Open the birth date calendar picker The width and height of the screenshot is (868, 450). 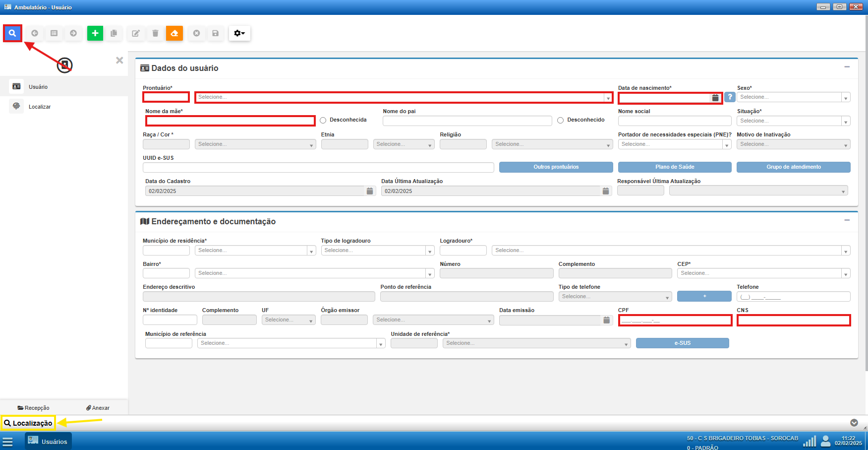(715, 98)
